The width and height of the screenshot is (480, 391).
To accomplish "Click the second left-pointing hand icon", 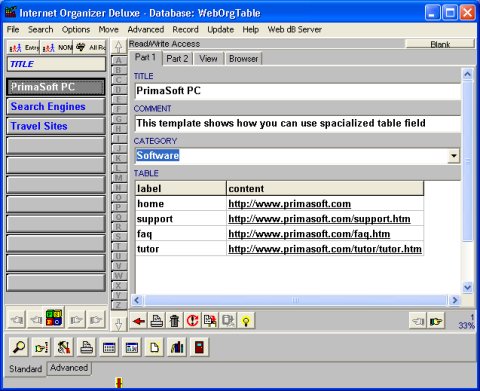I will coord(35,320).
